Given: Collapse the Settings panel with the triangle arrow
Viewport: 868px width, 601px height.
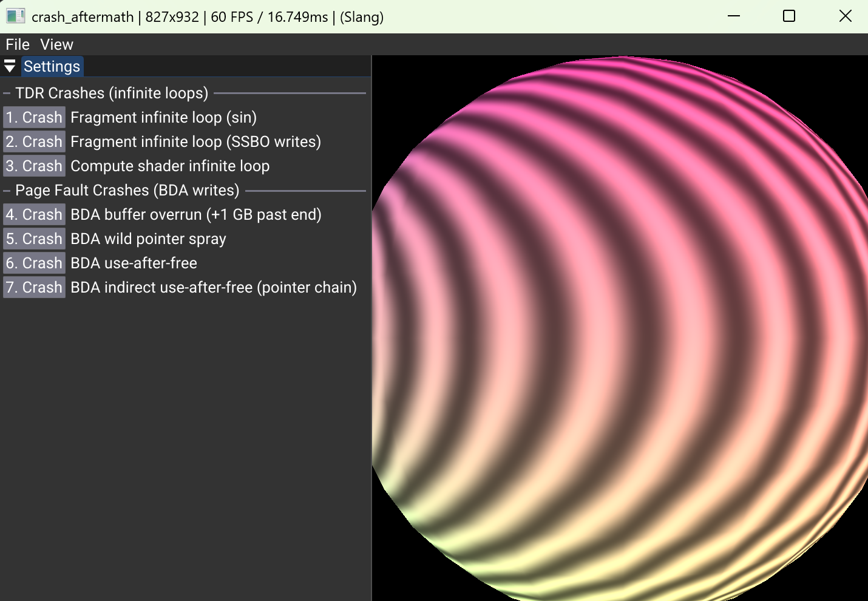Looking at the screenshot, I should (10, 66).
